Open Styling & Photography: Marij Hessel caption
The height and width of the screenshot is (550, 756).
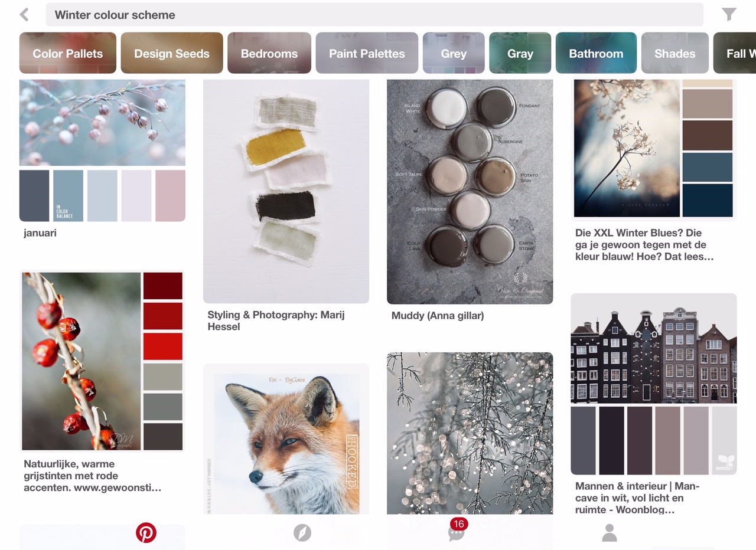[276, 320]
